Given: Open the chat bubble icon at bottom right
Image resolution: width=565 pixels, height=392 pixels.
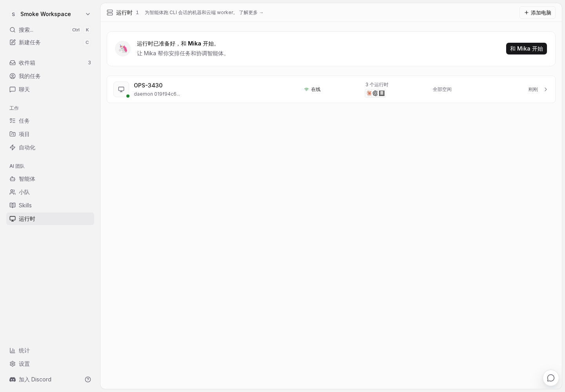Looking at the screenshot, I should pos(551,378).
